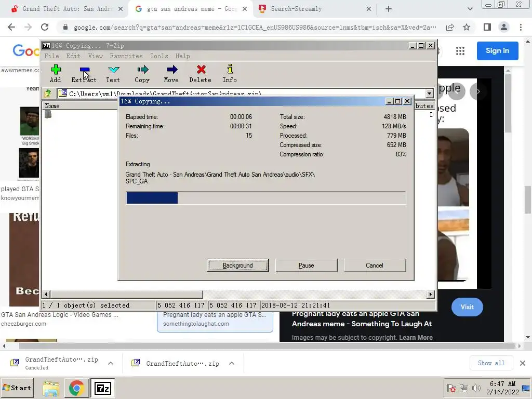
Task: Click the taskbar clock
Action: (502, 388)
